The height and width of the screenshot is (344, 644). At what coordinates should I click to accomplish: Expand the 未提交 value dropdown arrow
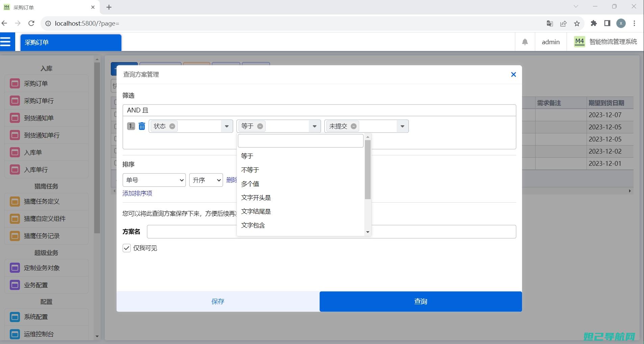(402, 126)
